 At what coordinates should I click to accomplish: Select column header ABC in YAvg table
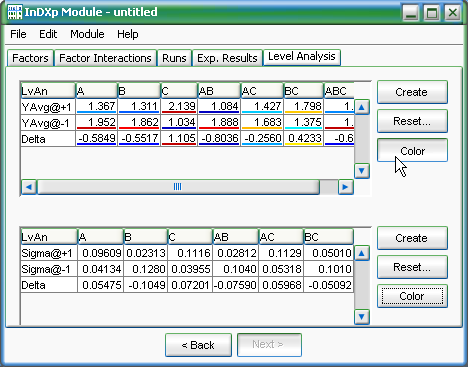click(x=339, y=91)
